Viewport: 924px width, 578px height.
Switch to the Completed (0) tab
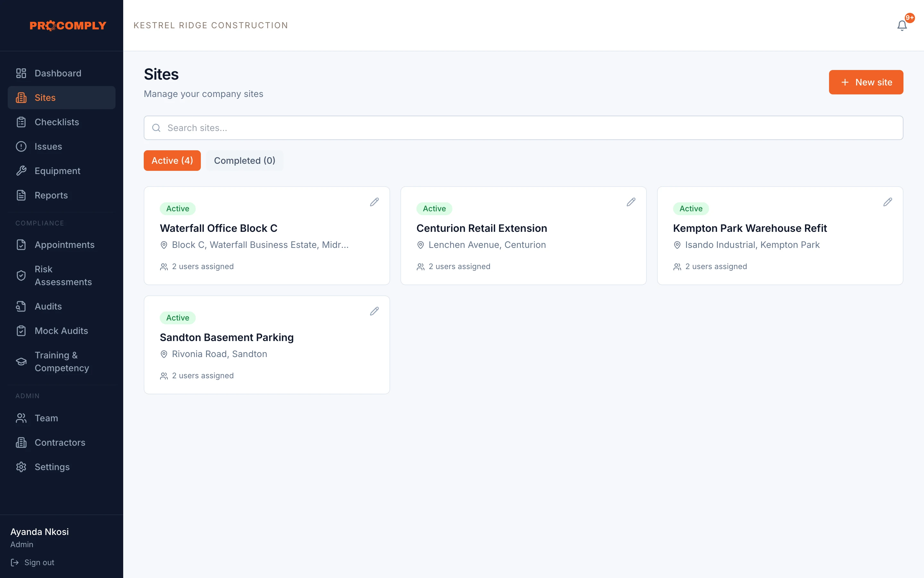[x=244, y=161]
